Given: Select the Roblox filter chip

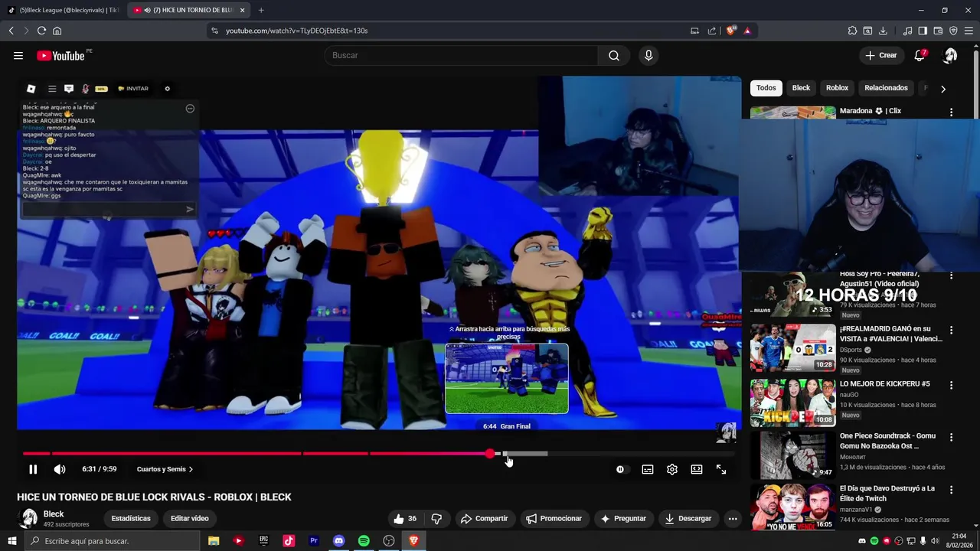Looking at the screenshot, I should [837, 88].
